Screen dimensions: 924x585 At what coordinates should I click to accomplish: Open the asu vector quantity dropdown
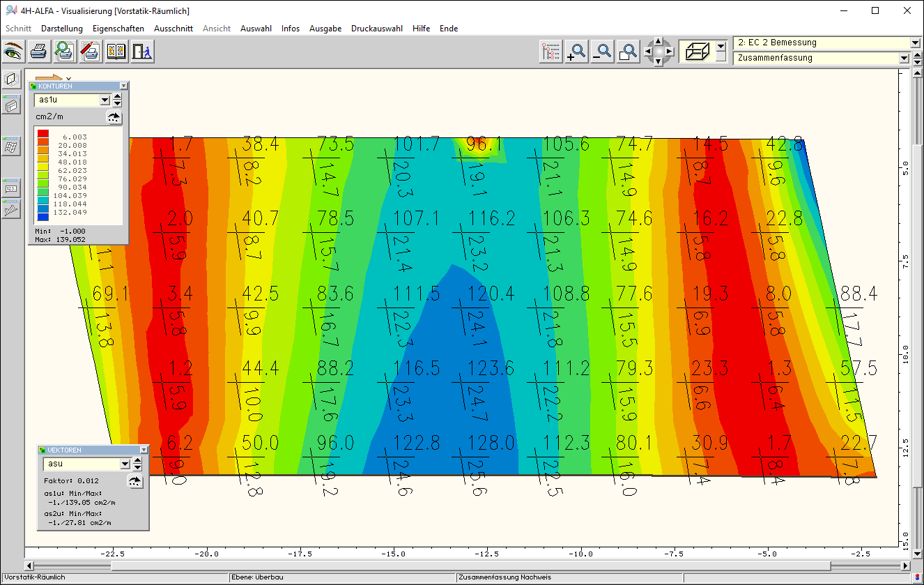click(x=125, y=464)
